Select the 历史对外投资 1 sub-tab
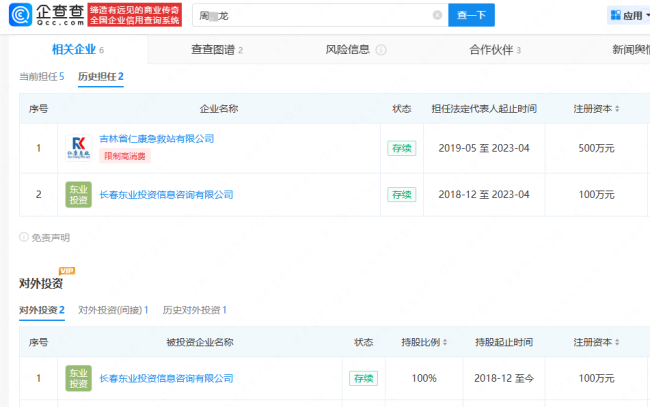The height and width of the screenshot is (407, 650). (194, 310)
